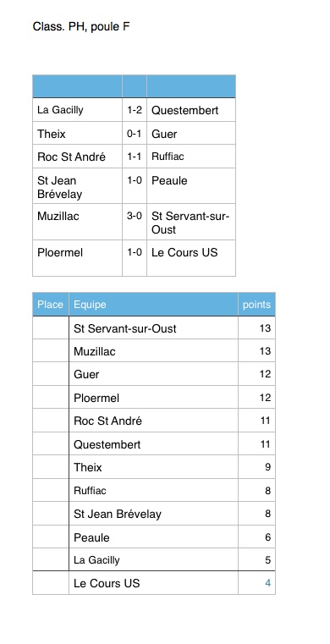The image size is (330, 644).
Task: Select the Roc St André results cell
Action: pos(78,157)
